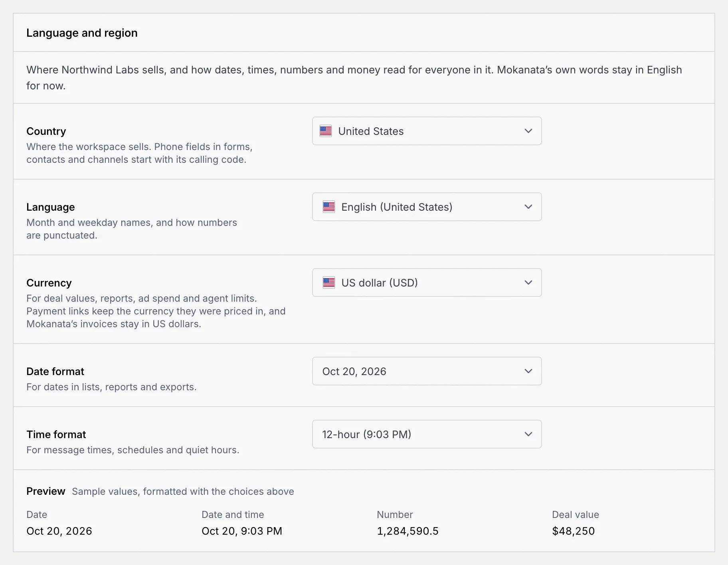Screen dimensions: 728x565
Task: Click the 'Number' preview label
Action: 395,515
